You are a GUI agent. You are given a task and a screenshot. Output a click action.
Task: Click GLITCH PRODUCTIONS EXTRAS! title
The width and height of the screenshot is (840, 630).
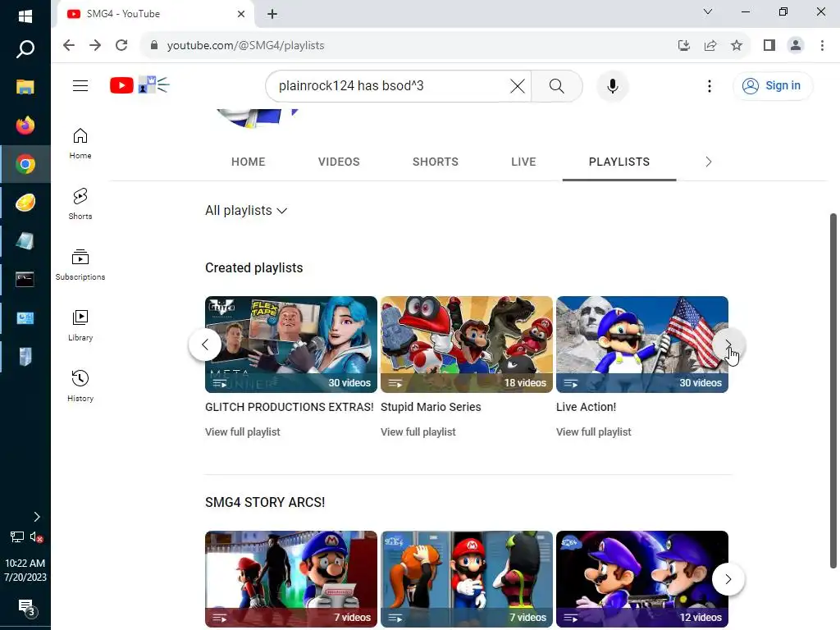(x=290, y=407)
